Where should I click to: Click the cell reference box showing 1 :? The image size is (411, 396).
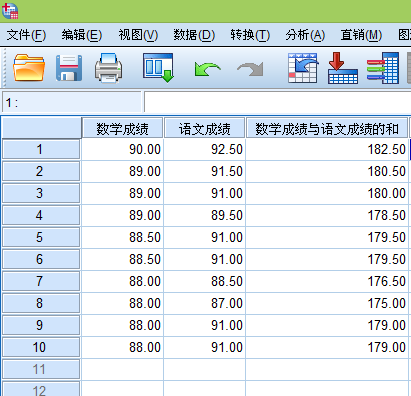[x=72, y=102]
